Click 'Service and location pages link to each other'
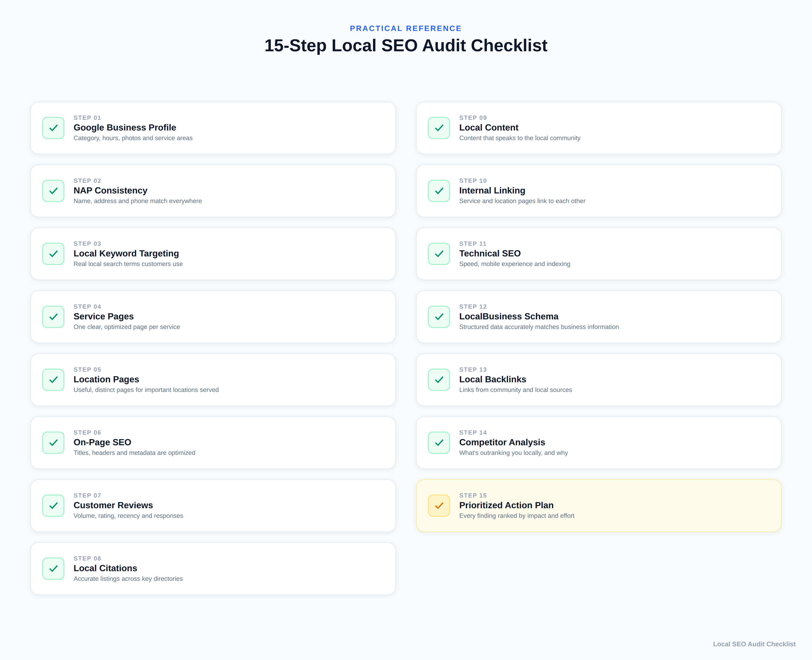This screenshot has width=812, height=660. coord(522,201)
